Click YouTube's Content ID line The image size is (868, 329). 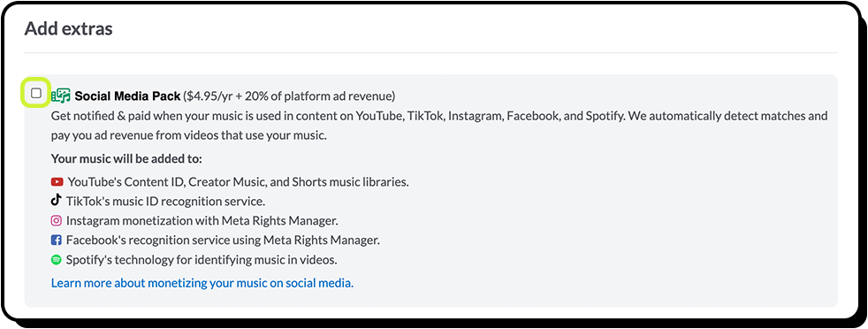pyautogui.click(x=238, y=181)
